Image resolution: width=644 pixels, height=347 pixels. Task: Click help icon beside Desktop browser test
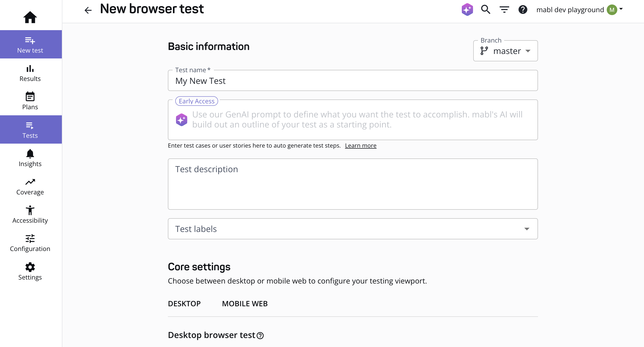point(260,336)
